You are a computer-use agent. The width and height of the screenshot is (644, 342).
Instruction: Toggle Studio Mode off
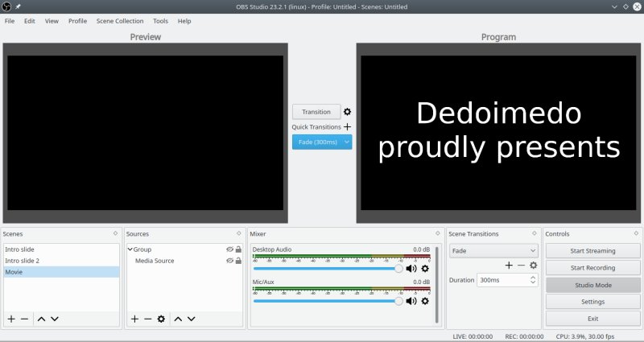pos(592,285)
